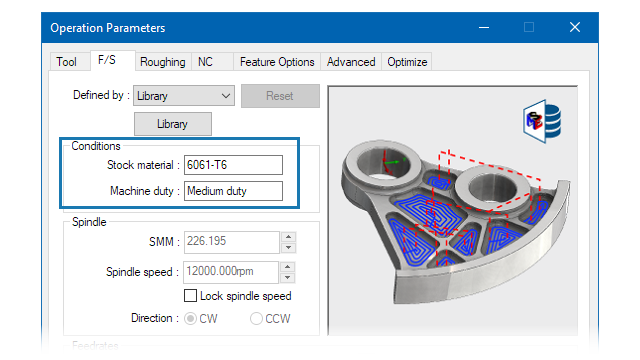Minimize the Operation Parameters dialog
Viewport: 640px width, 360px height.
[x=484, y=27]
